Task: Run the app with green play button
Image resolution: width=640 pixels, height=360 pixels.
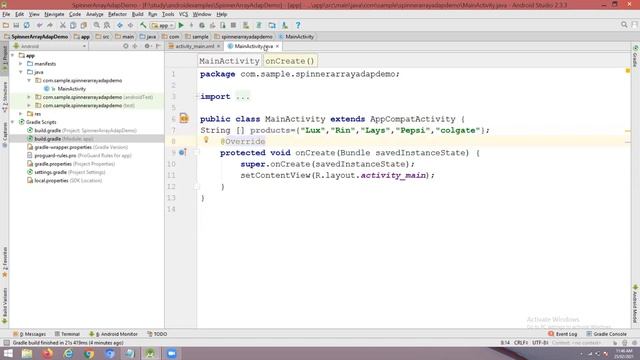Action: [181, 25]
